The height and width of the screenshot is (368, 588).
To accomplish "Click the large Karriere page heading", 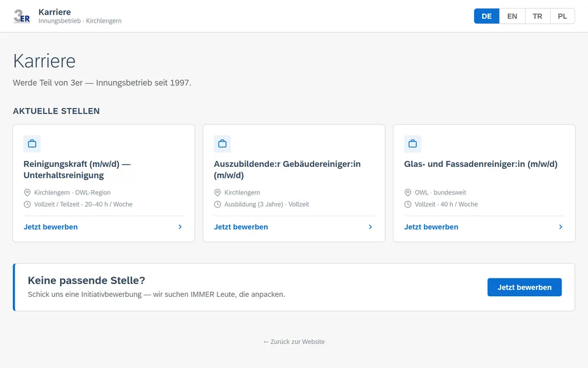I will (x=44, y=61).
